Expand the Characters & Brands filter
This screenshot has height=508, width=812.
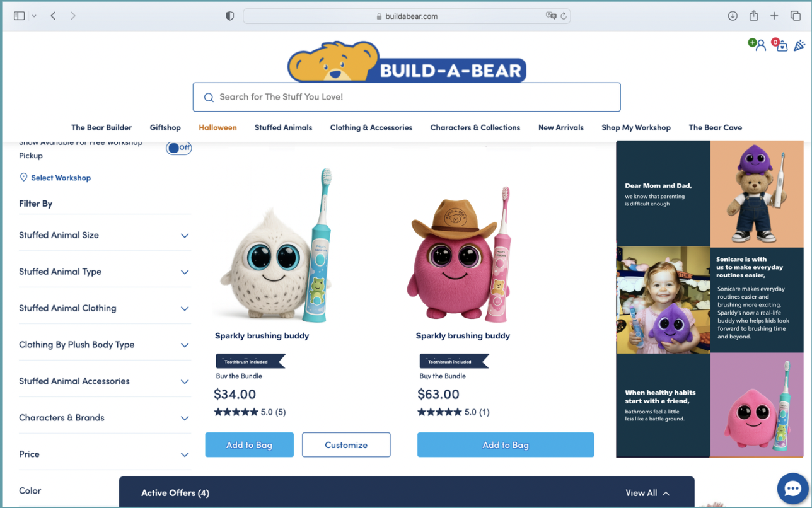tap(105, 418)
